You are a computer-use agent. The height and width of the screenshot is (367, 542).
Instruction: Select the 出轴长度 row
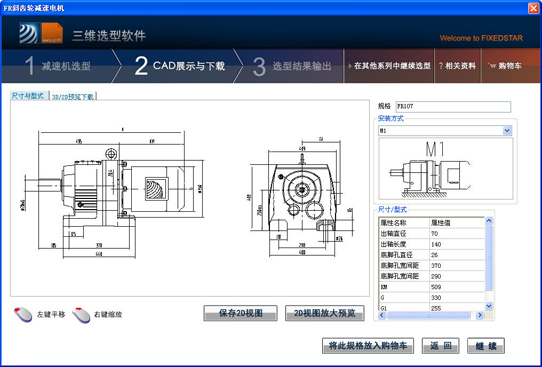(x=432, y=244)
